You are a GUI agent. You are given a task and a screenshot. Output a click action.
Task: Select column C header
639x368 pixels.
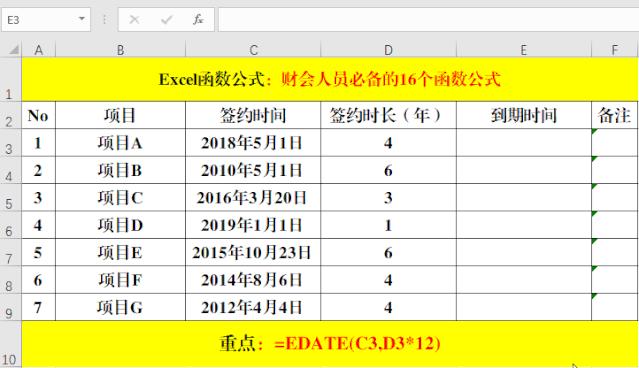tap(253, 50)
